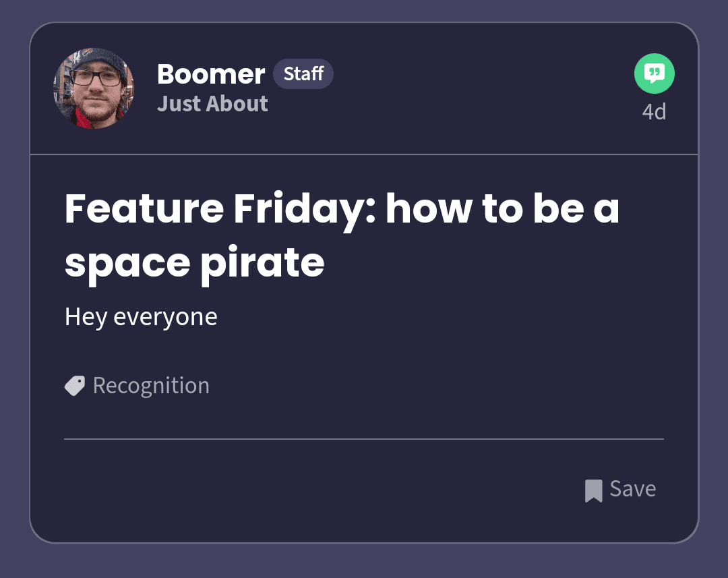Click the Staff badge
This screenshot has height=578, width=728.
(303, 74)
